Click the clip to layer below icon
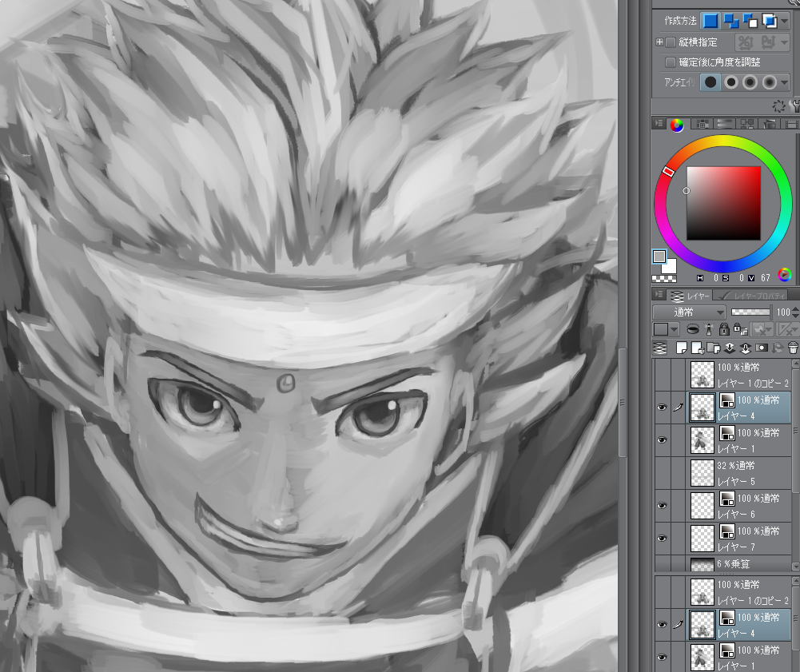800x672 pixels. click(692, 329)
